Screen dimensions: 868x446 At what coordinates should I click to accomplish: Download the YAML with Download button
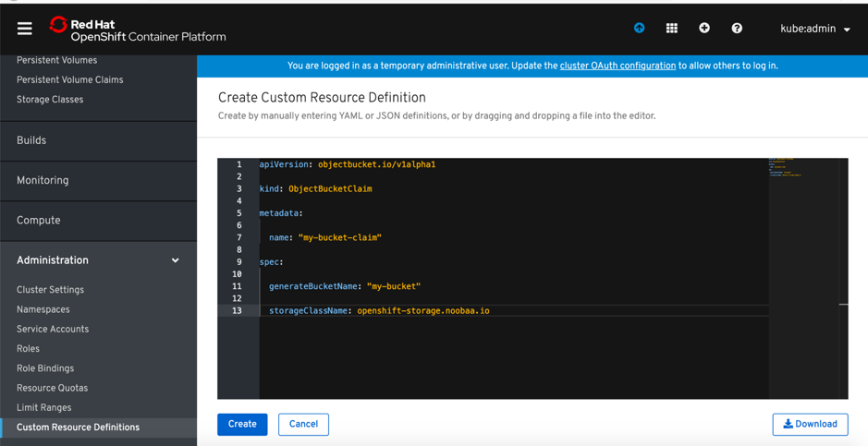click(x=810, y=425)
